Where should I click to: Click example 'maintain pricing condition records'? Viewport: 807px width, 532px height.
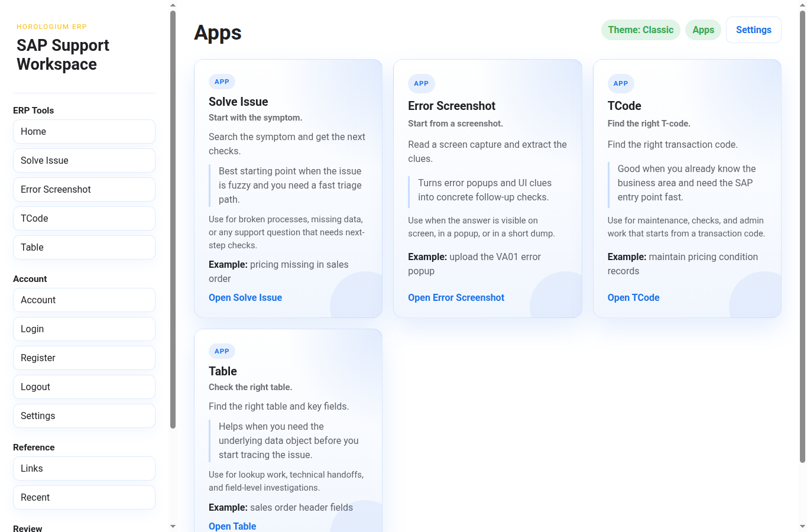coord(683,264)
